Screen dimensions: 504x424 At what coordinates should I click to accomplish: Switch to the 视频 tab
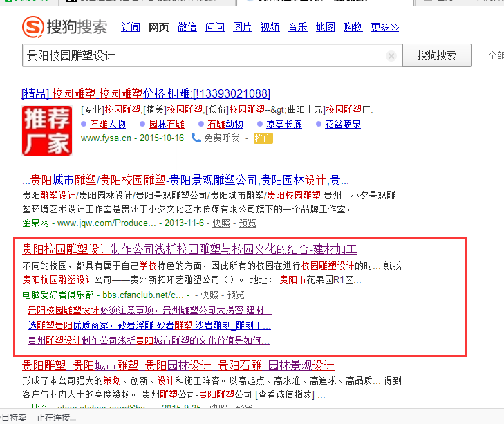[270, 27]
